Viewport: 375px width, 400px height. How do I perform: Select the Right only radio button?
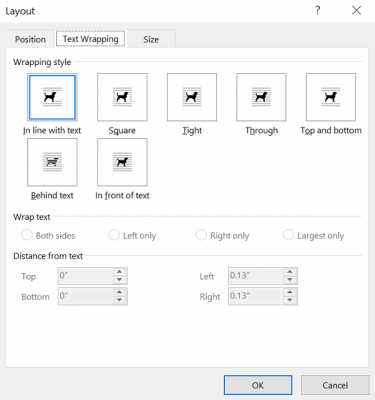pos(201,235)
